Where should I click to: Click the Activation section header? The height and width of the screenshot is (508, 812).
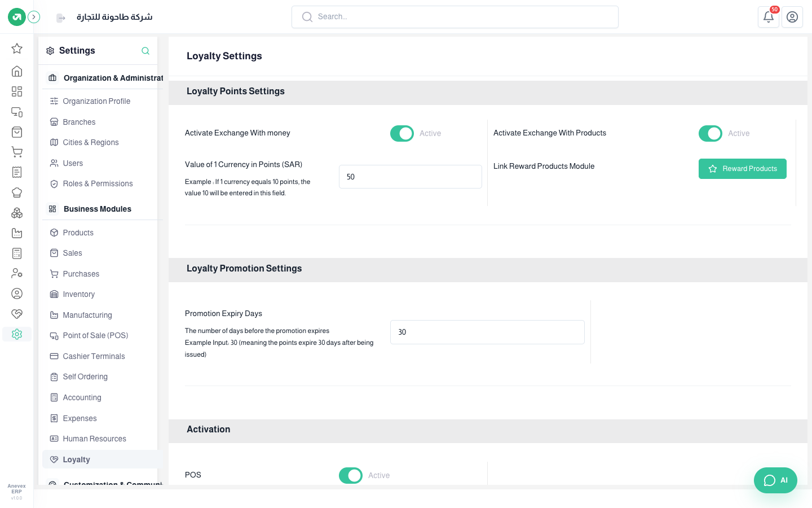[209, 430]
